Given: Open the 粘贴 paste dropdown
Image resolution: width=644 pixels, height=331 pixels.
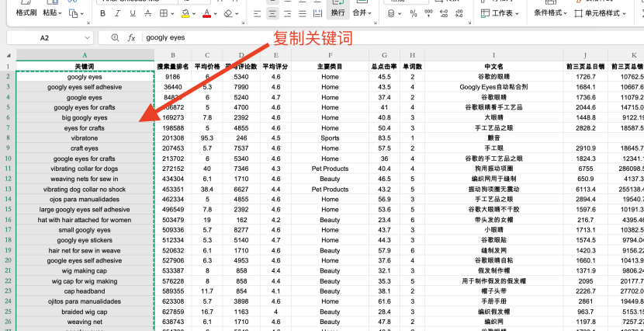Looking at the screenshot, I should click(x=52, y=13).
